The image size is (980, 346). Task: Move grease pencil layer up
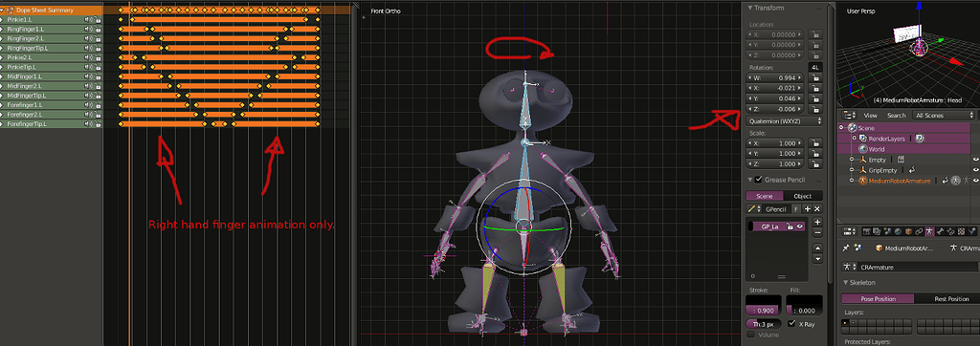[x=817, y=248]
